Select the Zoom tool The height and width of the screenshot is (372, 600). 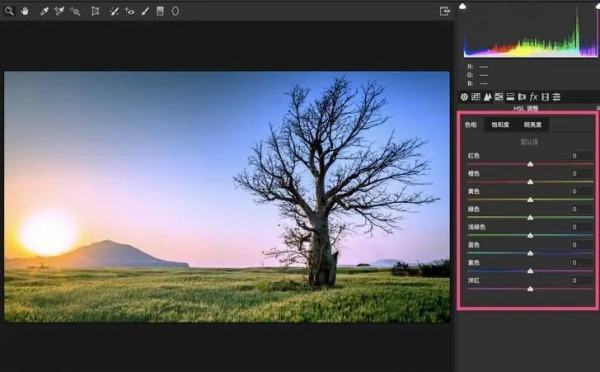coord(9,11)
